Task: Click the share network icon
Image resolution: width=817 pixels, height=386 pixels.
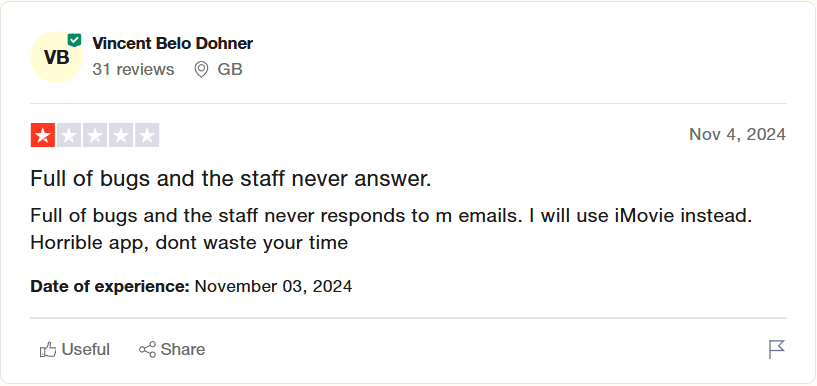Action: (x=147, y=350)
